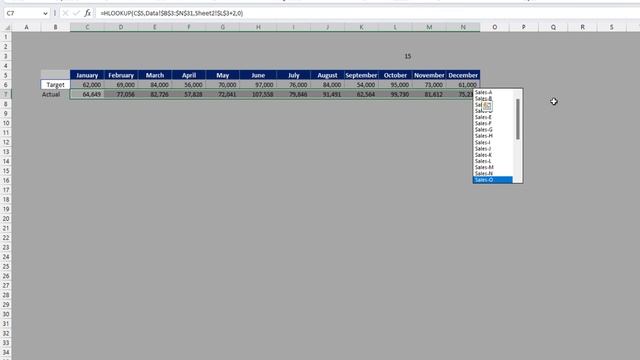Select highlighted Sales-O in the list box

point(493,180)
